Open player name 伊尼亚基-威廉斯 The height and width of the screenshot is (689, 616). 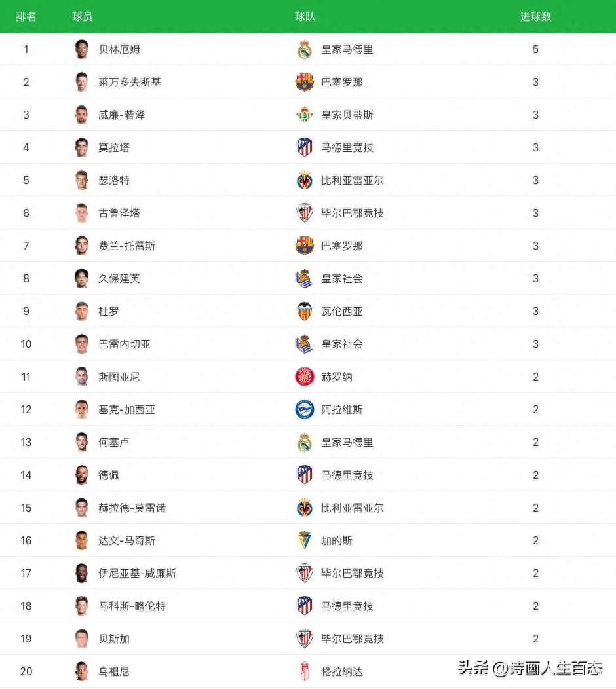(x=138, y=573)
